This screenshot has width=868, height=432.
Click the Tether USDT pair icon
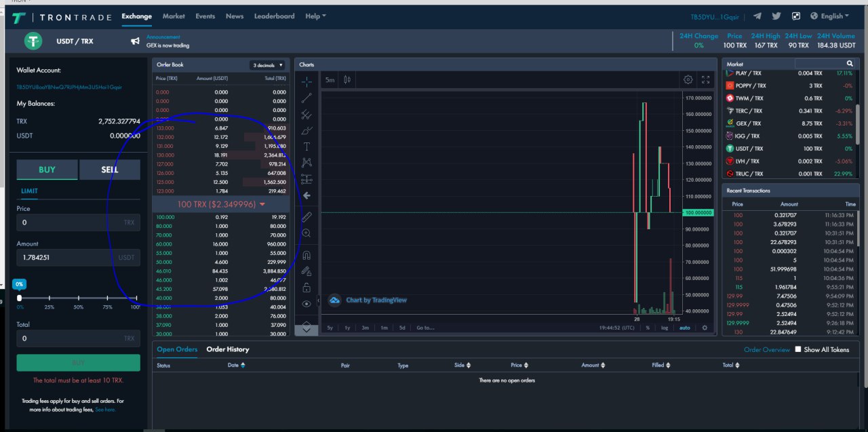point(33,41)
